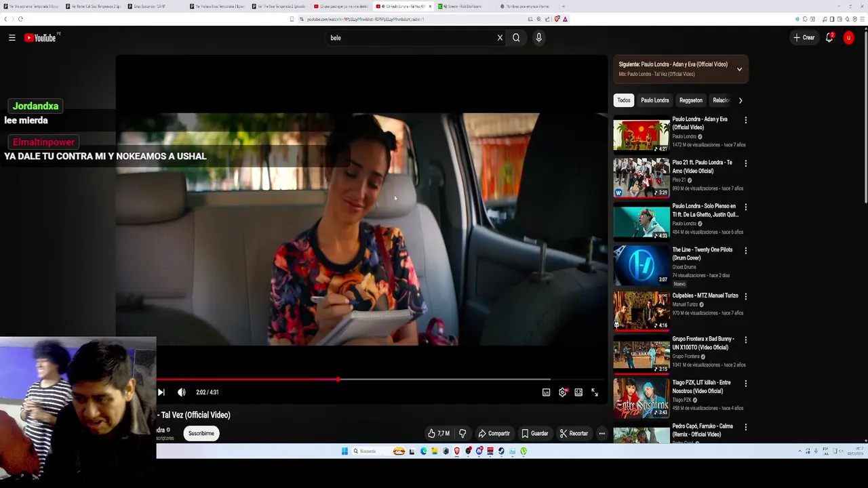Subscribe using the Suscribirme button
The width and height of the screenshot is (868, 488).
coord(201,433)
